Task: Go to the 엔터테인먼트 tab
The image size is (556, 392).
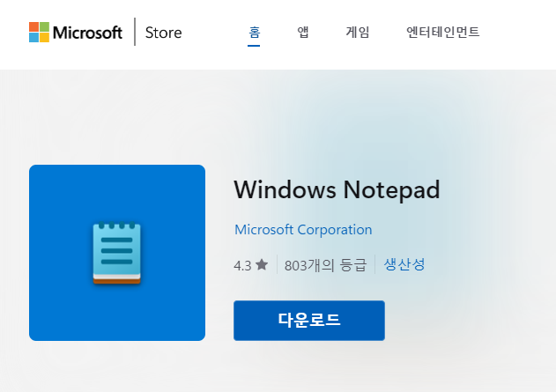Action: click(x=443, y=33)
